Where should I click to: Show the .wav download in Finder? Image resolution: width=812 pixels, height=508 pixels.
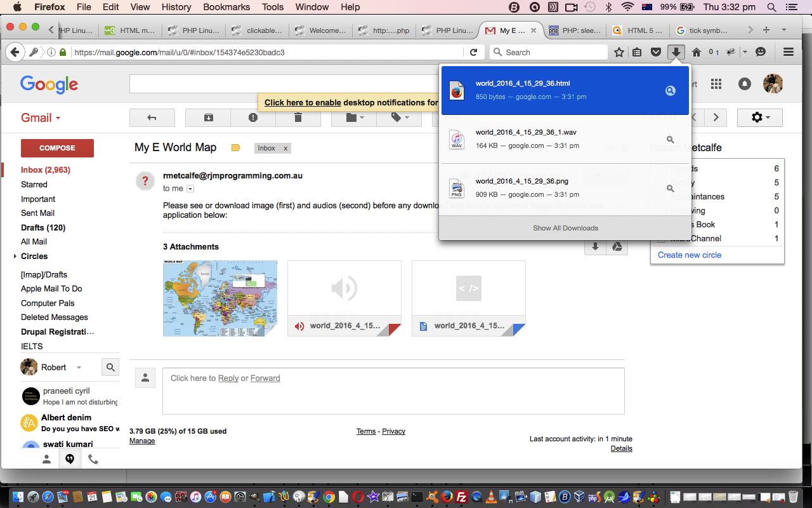click(x=670, y=139)
